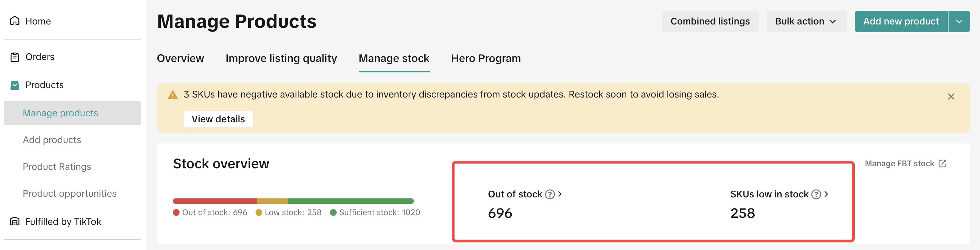Viewport: 980px width, 250px height.
Task: Click the red out-of-stock bar segment
Action: [x=215, y=201]
